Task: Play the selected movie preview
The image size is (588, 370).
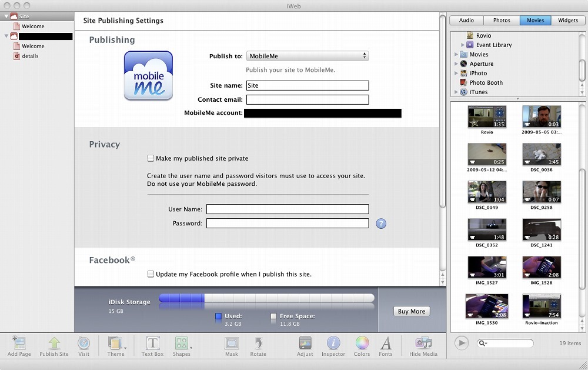Action: click(x=462, y=342)
